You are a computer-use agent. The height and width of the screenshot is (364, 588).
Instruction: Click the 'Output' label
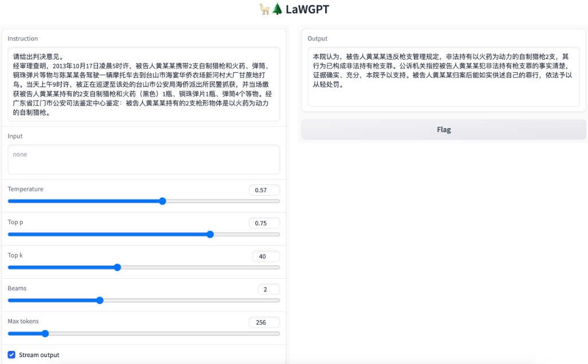pyautogui.click(x=317, y=38)
